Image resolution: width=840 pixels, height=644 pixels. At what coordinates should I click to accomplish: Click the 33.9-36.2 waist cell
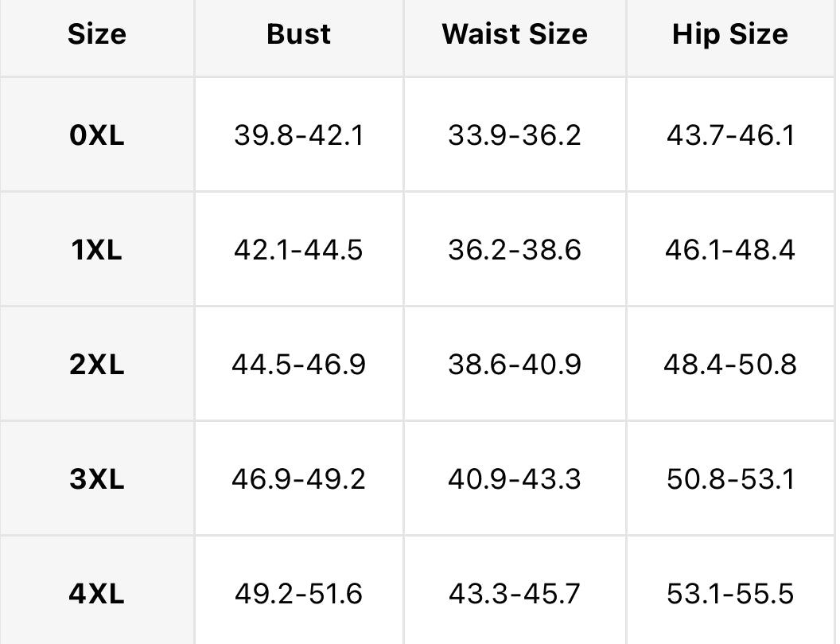(x=515, y=135)
